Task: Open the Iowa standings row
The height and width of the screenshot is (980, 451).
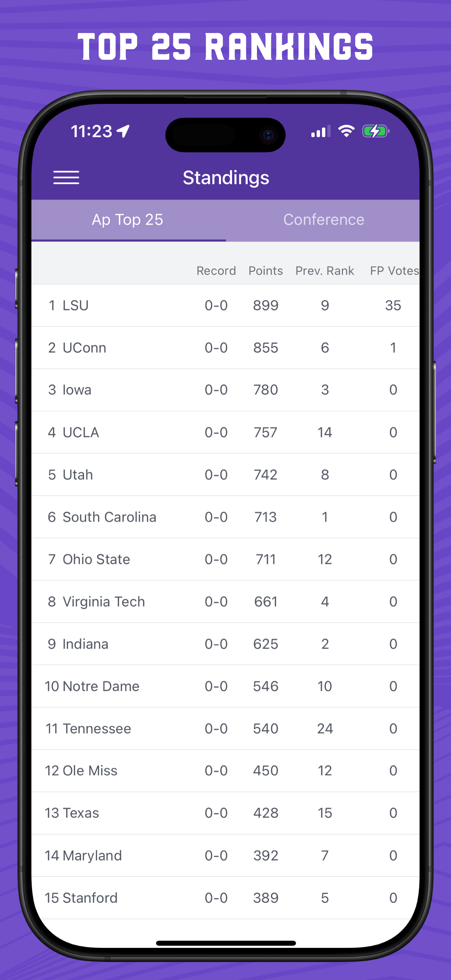Action: 225,390
